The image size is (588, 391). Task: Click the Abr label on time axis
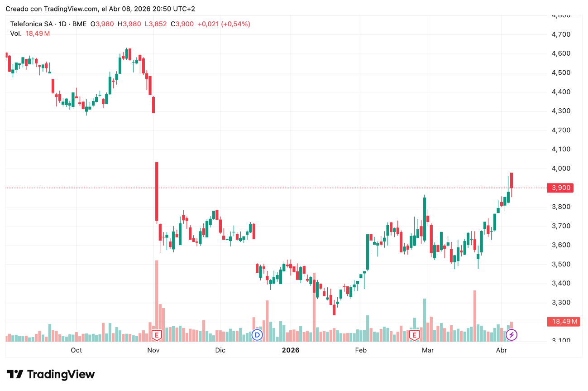(501, 350)
